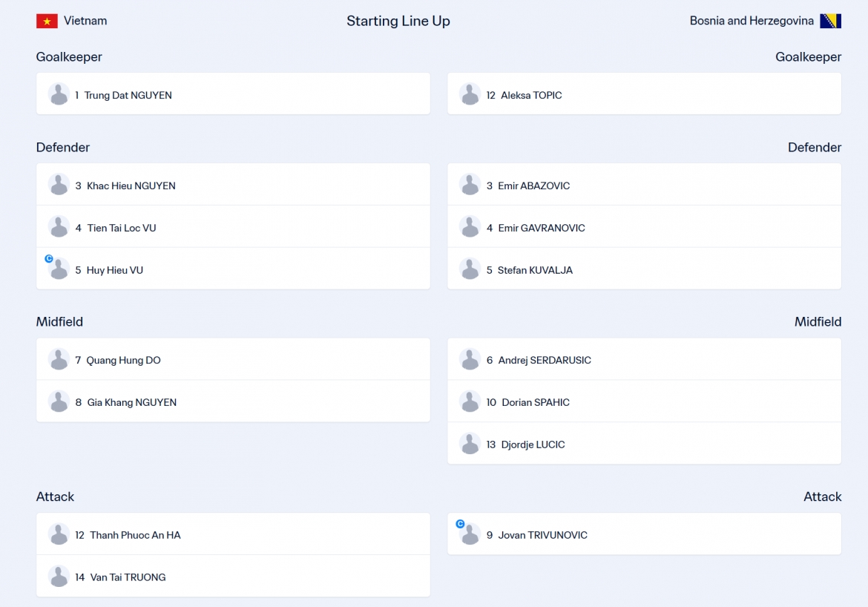
Task: Choose defender Emir GAVRANOVIC
Action: [x=645, y=226]
